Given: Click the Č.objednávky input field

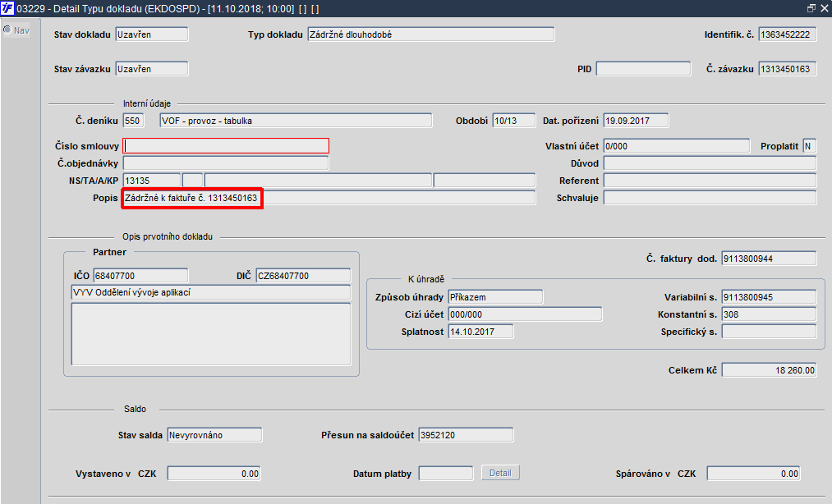Looking at the screenshot, I should 226,163.
